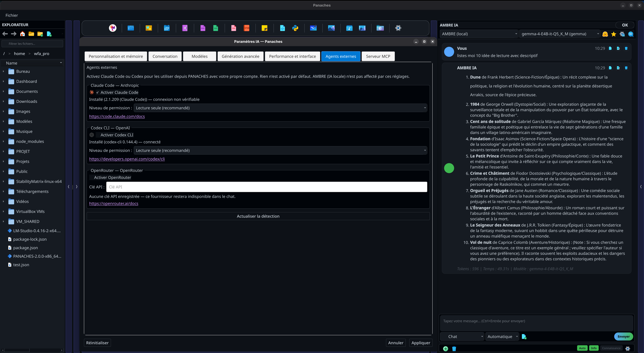Viewport: 644px width, 353px height.
Task: Switch to the Serveur MCP tab
Action: coord(378,56)
